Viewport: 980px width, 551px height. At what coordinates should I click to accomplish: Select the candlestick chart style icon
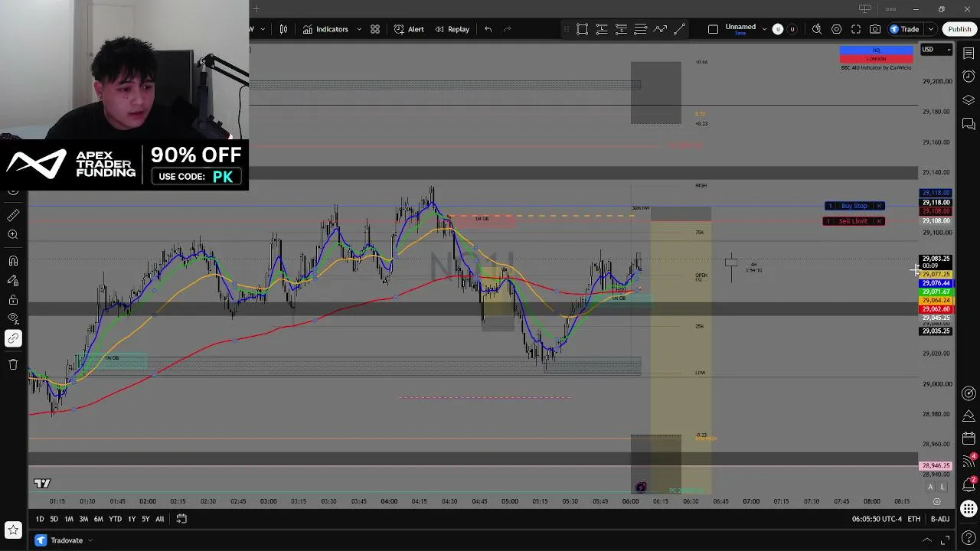(x=283, y=29)
